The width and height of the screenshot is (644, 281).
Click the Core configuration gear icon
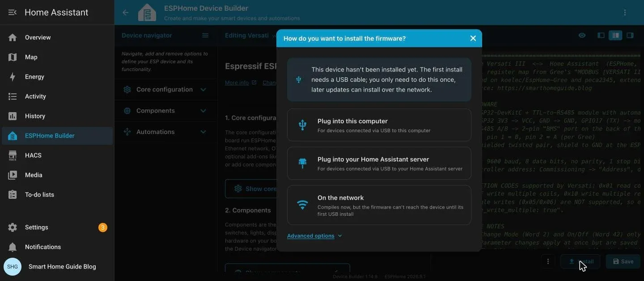coord(127,89)
